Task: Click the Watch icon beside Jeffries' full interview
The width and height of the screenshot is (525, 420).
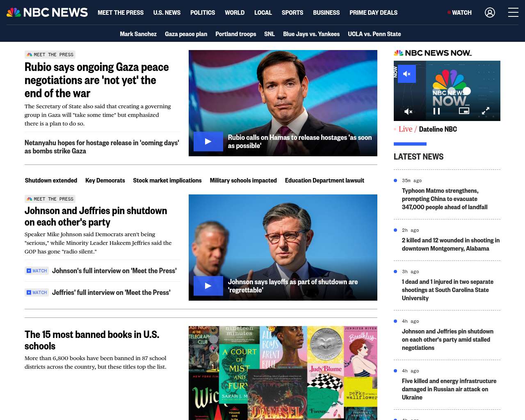Action: 37,292
